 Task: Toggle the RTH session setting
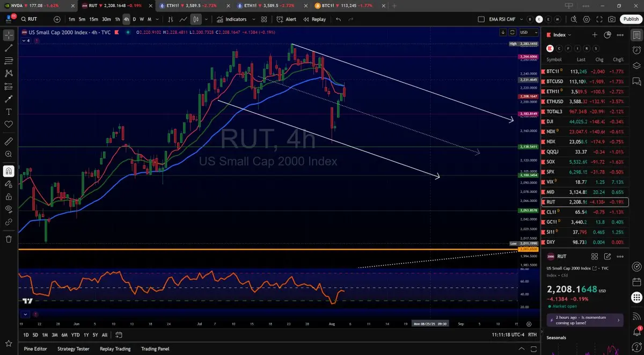[532, 335]
